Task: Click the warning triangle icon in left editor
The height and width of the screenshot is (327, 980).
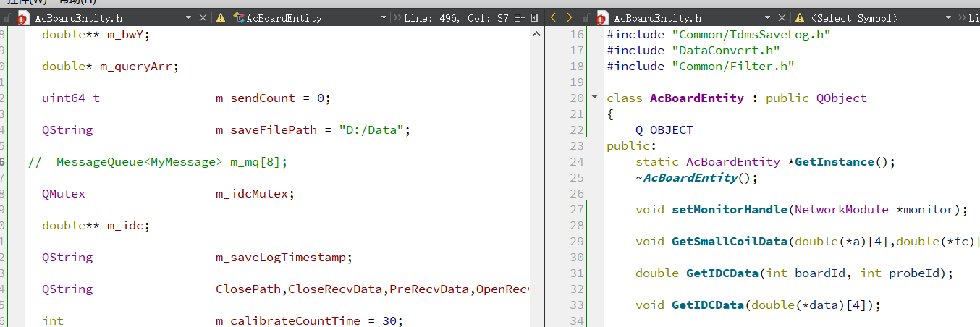Action: [x=221, y=18]
